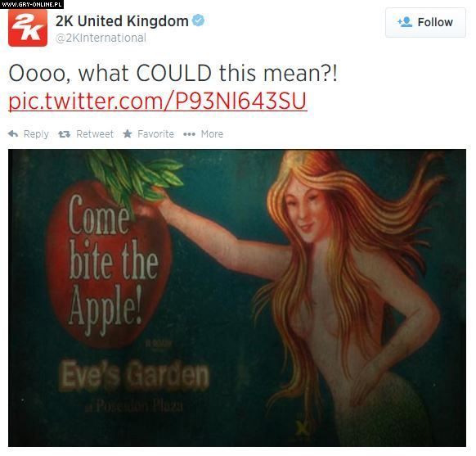This screenshot has height=456, width=476.
Task: Click the Retweet text label
Action: tap(95, 134)
